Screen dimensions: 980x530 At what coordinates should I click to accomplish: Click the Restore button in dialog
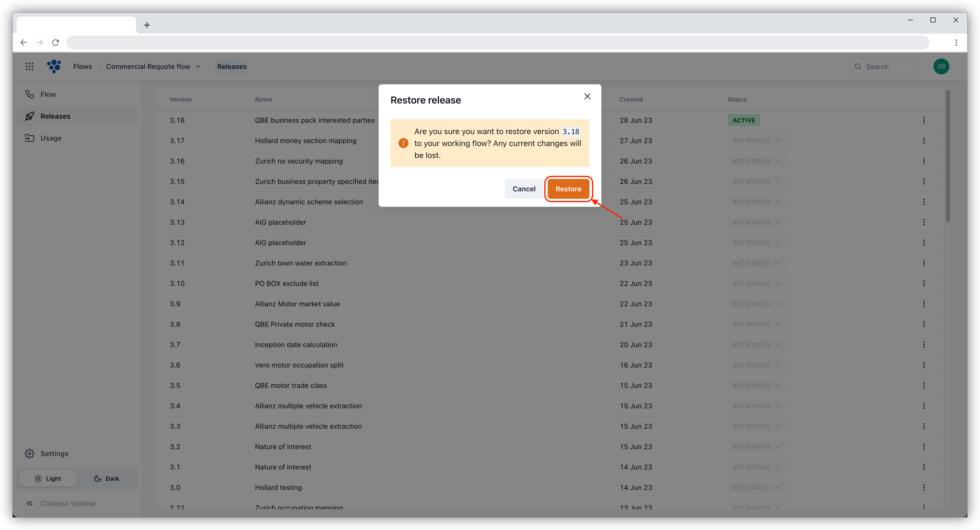point(568,189)
